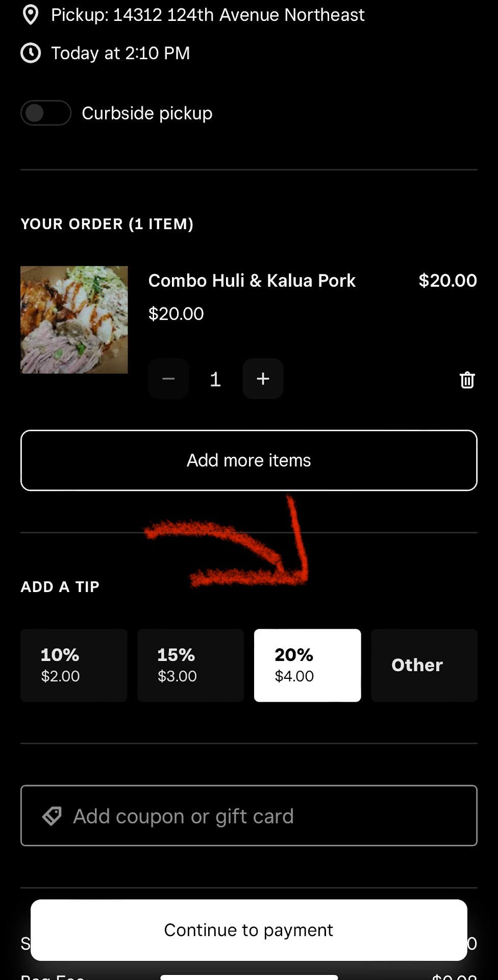The width and height of the screenshot is (498, 980).
Task: Decrease quantity with the minus button
Action: [x=168, y=379]
